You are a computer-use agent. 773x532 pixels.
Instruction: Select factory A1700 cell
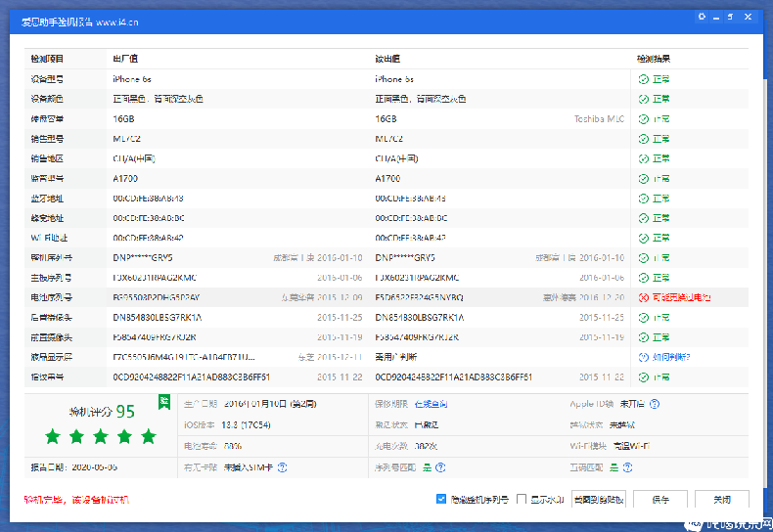point(125,178)
